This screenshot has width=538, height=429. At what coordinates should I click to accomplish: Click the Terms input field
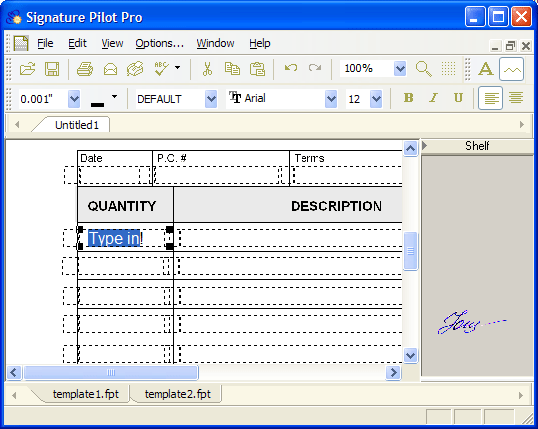pos(347,175)
